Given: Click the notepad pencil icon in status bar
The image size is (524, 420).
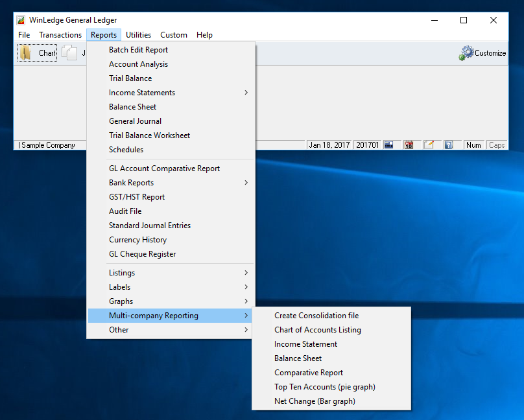Looking at the screenshot, I should 428,145.
